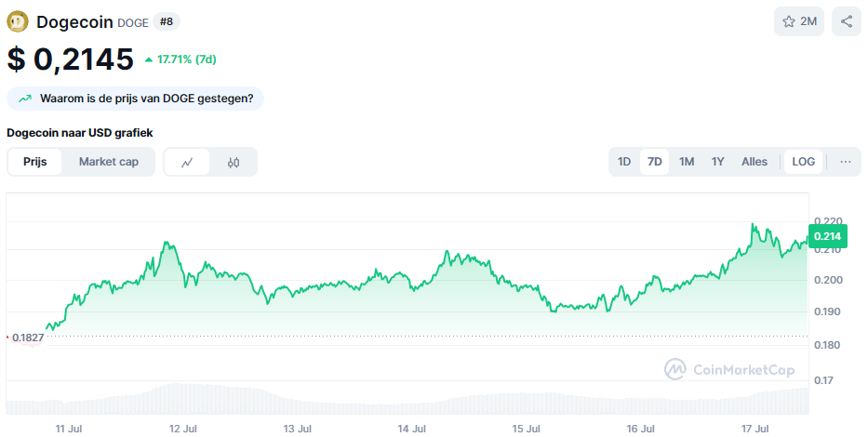Click the 0.1827 starting price label

[x=27, y=338]
